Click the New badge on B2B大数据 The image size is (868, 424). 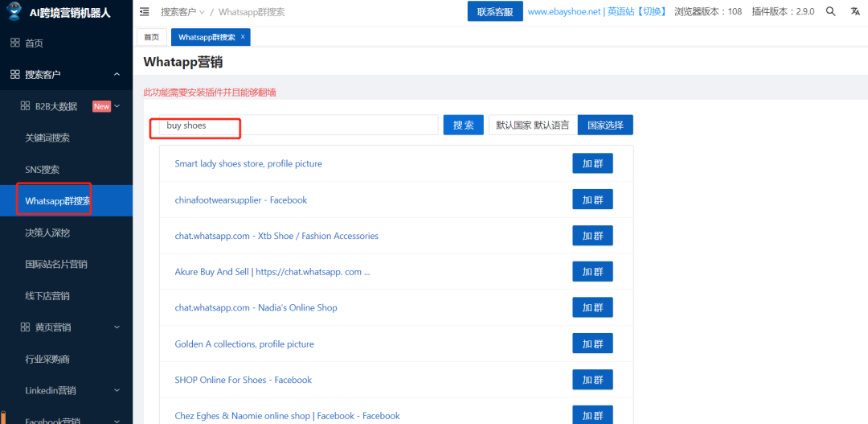[101, 106]
